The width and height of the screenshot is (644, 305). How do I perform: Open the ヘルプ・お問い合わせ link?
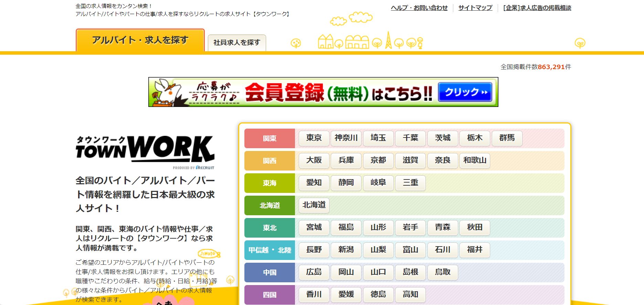coord(419,8)
